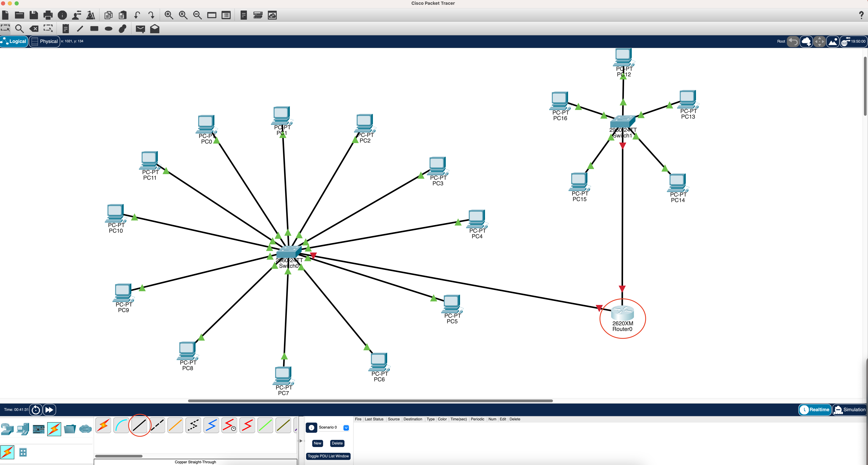
Task: Click the Set Tiled Background mountain icon
Action: click(x=833, y=42)
